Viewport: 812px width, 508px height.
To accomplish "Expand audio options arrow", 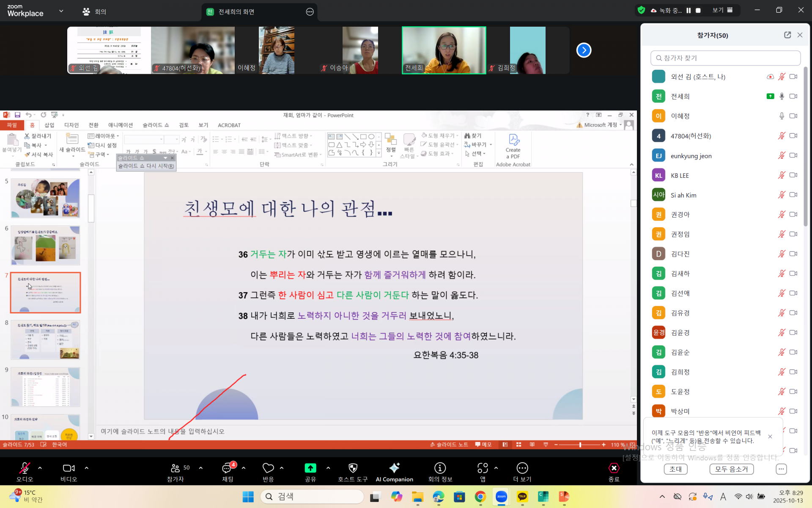I will (40, 468).
